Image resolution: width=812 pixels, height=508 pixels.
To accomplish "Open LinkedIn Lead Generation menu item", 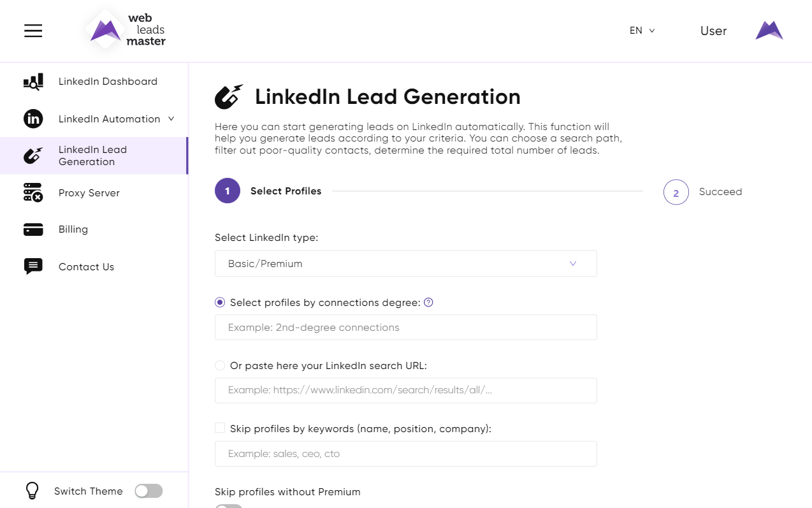I will (92, 156).
